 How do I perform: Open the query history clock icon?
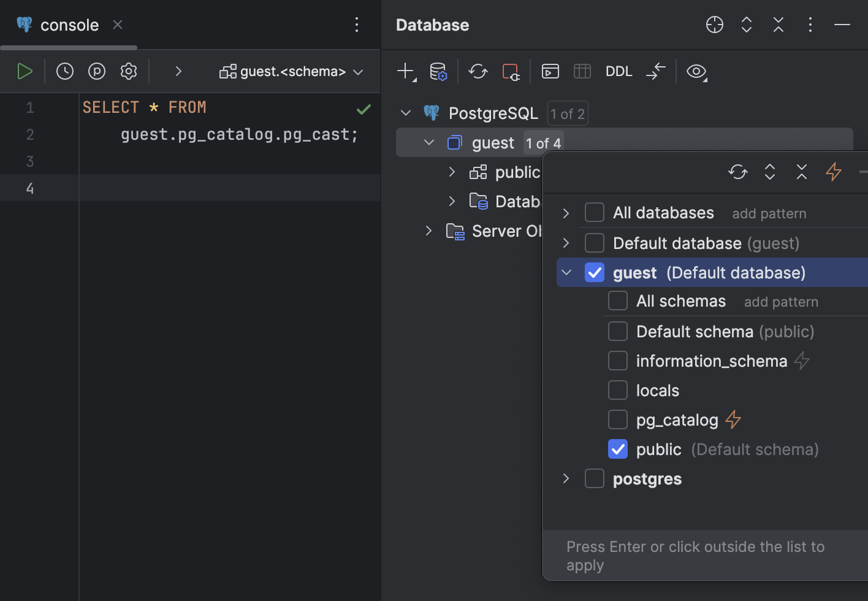[65, 71]
